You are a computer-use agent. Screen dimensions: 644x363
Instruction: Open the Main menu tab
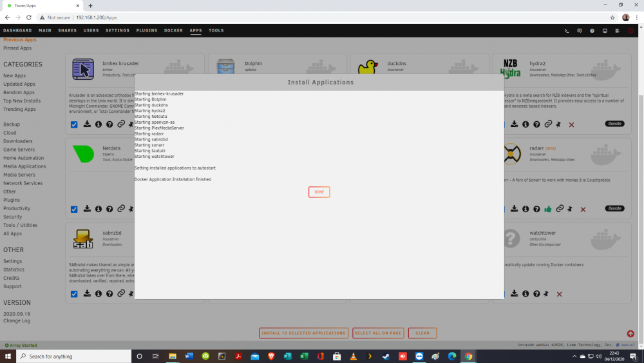coord(45,30)
